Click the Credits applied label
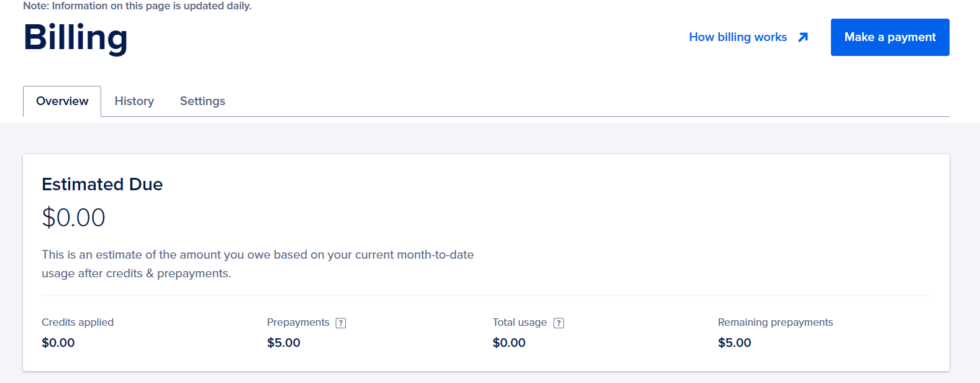The width and height of the screenshot is (980, 383). click(x=78, y=322)
